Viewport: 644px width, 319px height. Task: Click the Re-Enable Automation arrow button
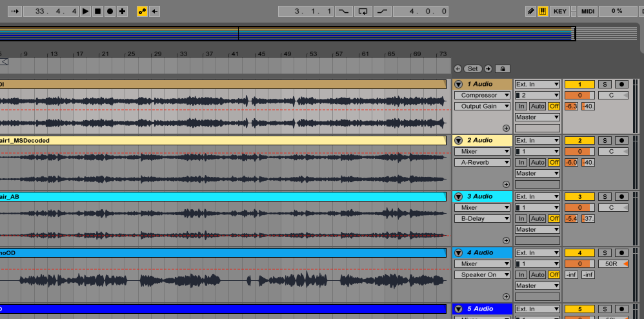tap(154, 12)
